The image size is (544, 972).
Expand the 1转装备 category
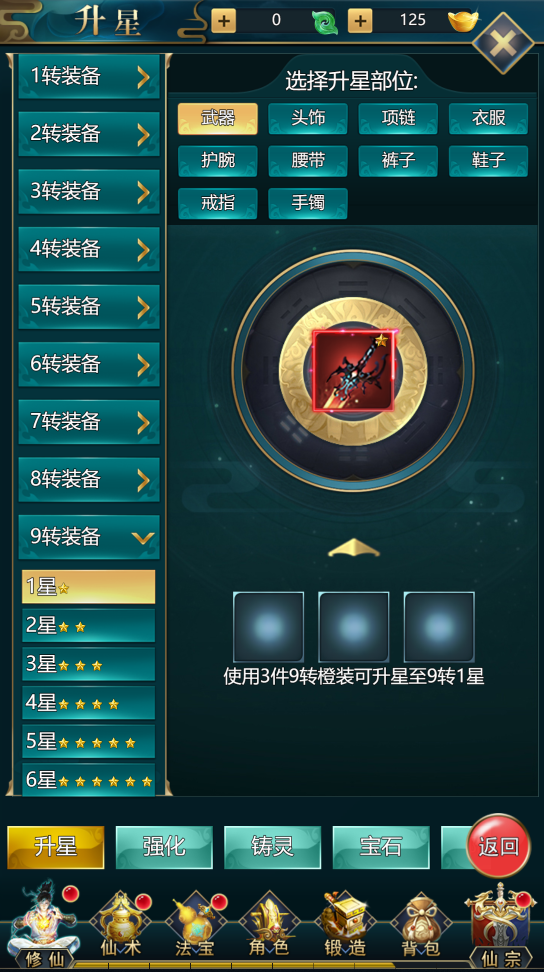pos(89,77)
